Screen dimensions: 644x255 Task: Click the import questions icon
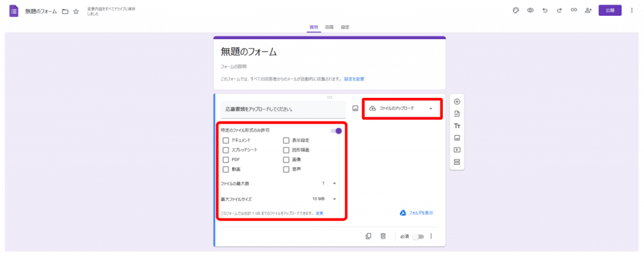click(457, 114)
